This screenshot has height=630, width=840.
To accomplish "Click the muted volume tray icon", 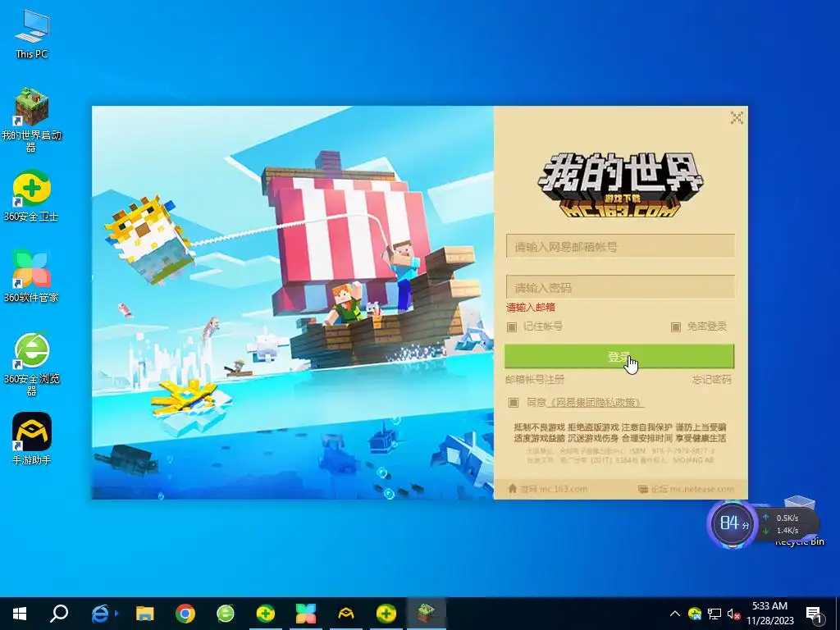I will (x=733, y=614).
